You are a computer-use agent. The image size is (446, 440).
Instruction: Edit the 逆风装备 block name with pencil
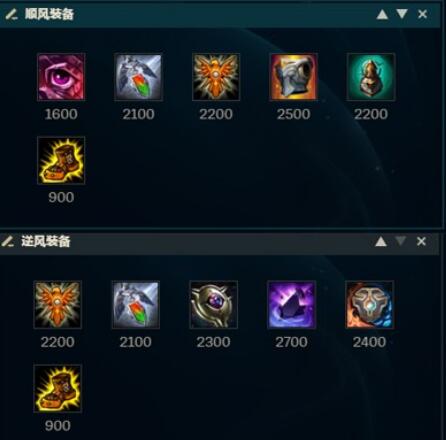pos(8,241)
